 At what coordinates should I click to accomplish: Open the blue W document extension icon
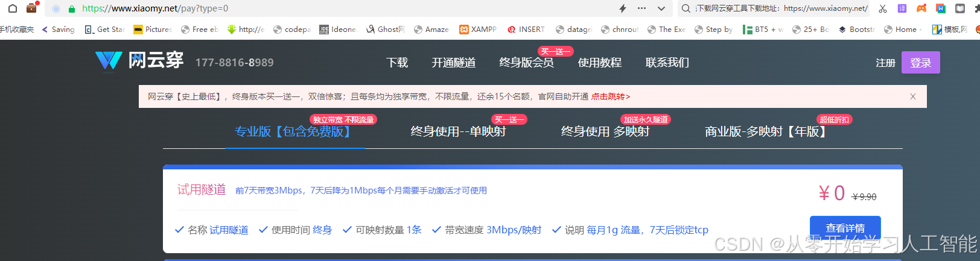pyautogui.click(x=941, y=8)
